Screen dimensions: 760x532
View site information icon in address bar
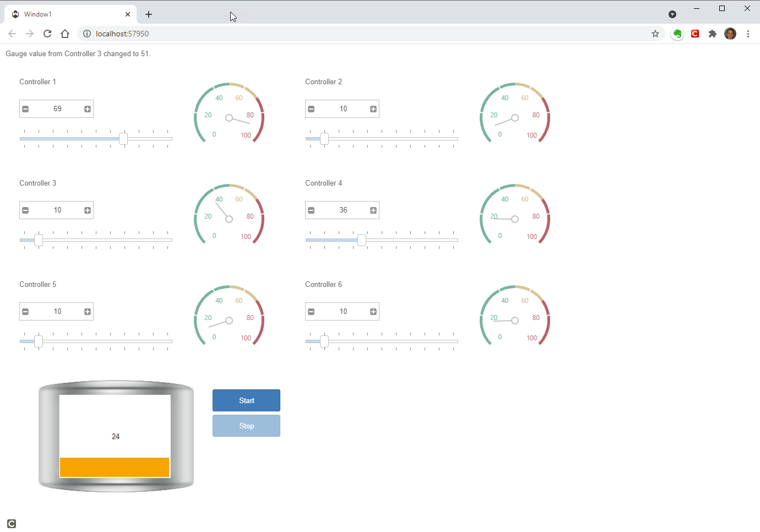[86, 34]
